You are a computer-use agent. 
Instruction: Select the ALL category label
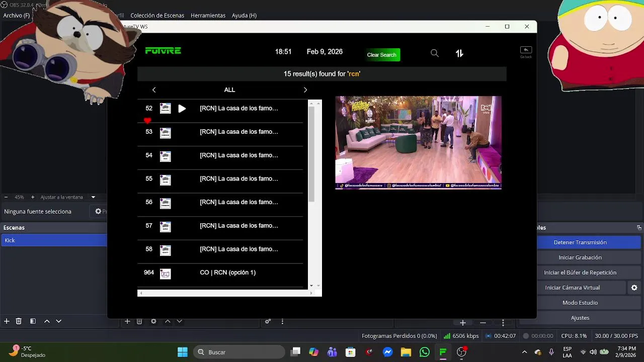point(229,90)
